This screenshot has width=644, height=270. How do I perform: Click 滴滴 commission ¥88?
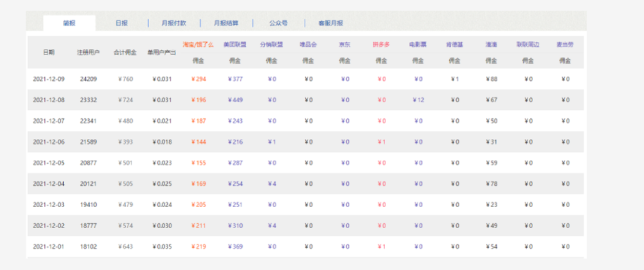point(491,79)
